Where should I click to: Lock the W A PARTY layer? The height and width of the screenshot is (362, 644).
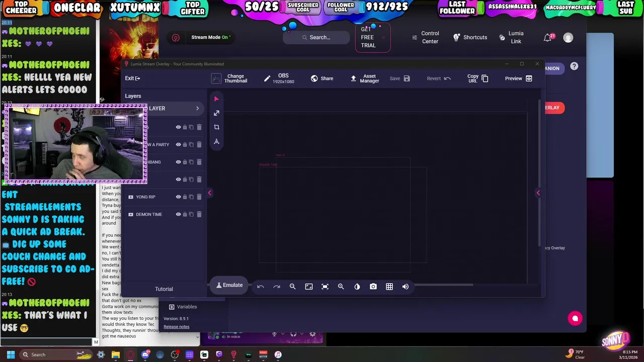185,145
